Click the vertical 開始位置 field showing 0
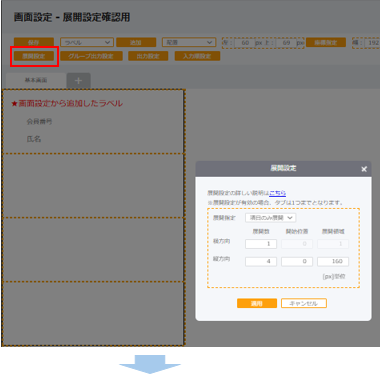380x380 pixels. 297,261
